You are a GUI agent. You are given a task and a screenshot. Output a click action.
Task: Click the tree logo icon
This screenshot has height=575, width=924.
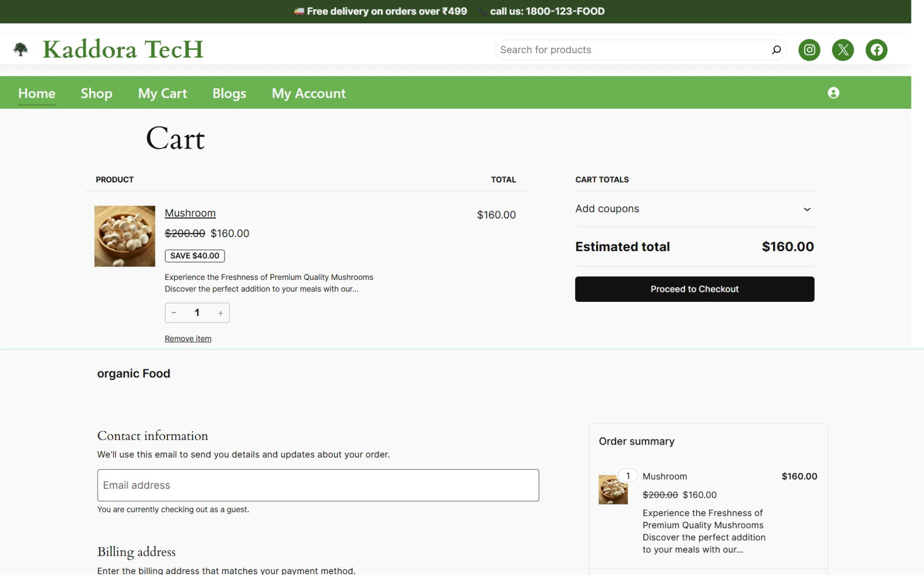[21, 49]
